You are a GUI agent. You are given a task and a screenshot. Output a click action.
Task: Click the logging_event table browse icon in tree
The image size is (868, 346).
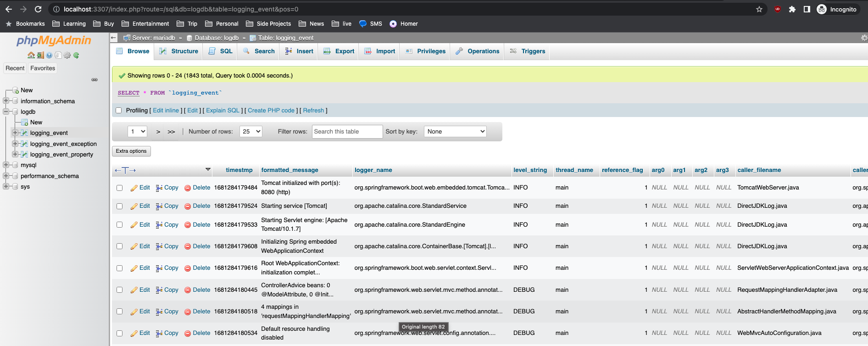tap(24, 133)
